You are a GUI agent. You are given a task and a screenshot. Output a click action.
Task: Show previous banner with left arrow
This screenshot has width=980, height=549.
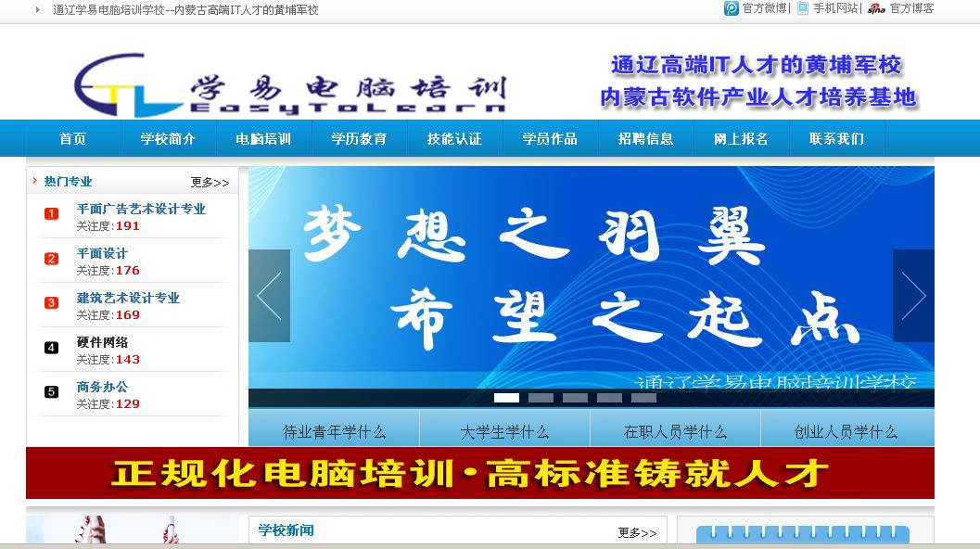pyautogui.click(x=269, y=296)
